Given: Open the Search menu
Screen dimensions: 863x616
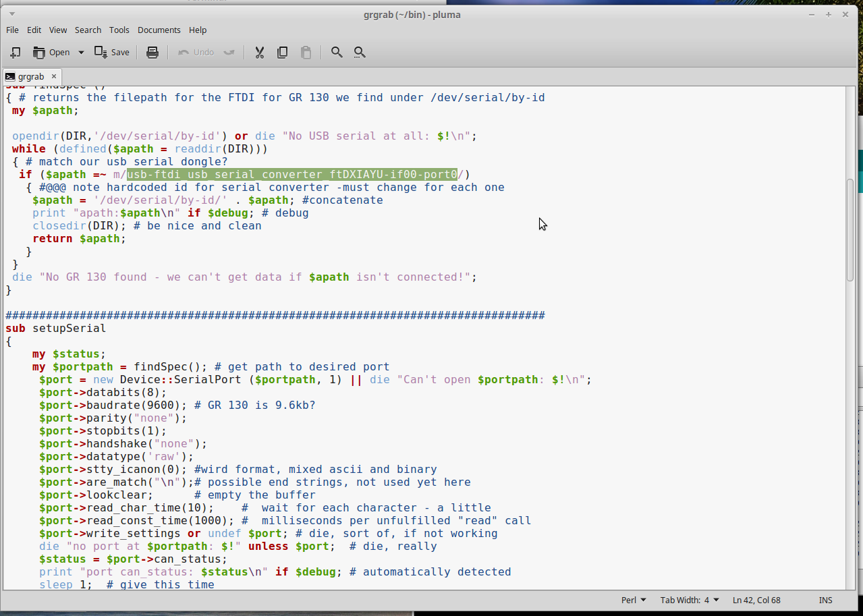Looking at the screenshot, I should (x=88, y=30).
